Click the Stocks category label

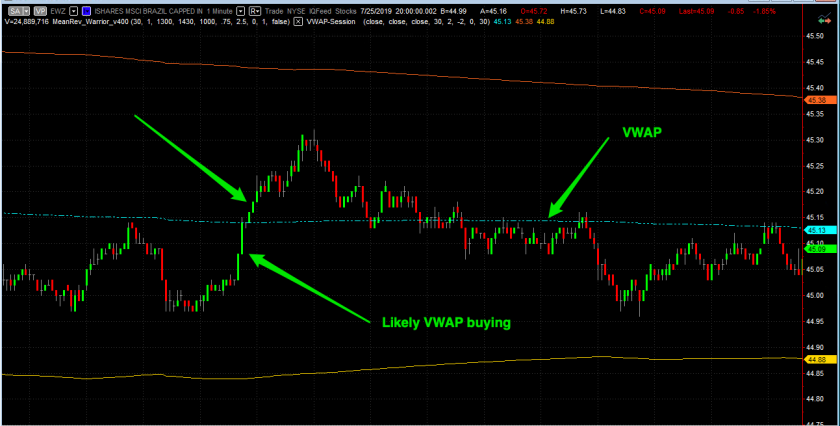(x=346, y=11)
